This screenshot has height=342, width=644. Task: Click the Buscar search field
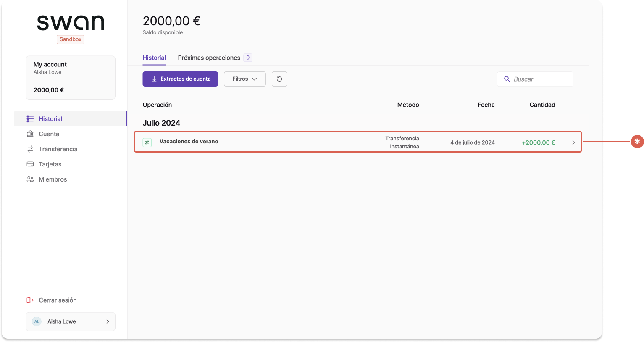[535, 79]
